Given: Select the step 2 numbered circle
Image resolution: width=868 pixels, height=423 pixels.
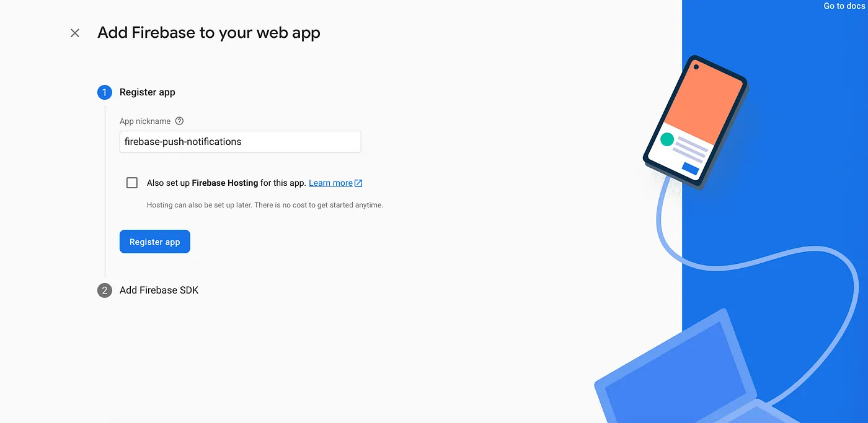Looking at the screenshot, I should coord(104,290).
